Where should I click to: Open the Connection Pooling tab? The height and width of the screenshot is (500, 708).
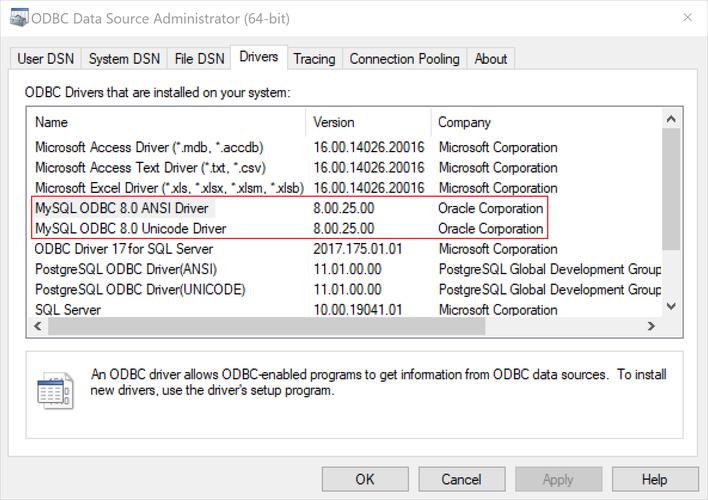[404, 59]
